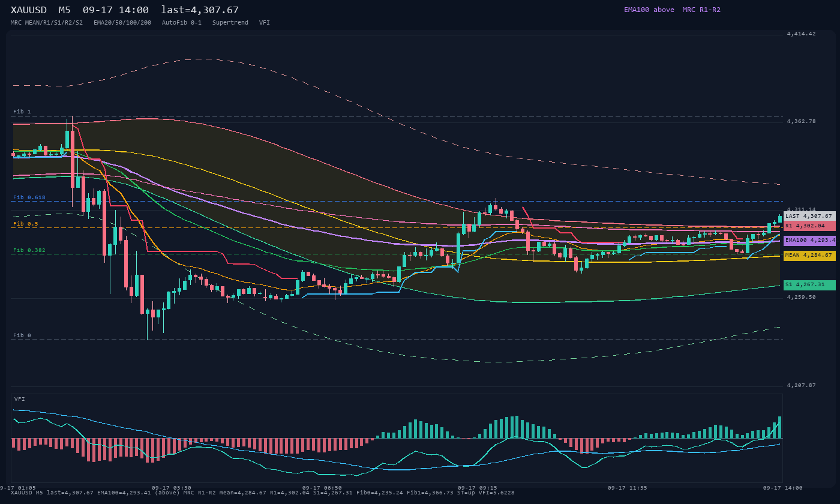
Task: Click the 09-17 06:50 time axis label
Action: point(322,488)
